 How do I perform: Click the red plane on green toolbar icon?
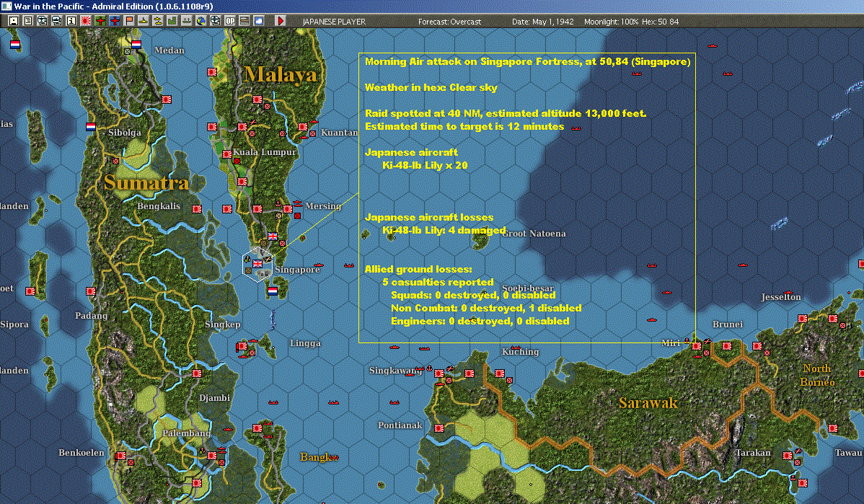[100, 21]
